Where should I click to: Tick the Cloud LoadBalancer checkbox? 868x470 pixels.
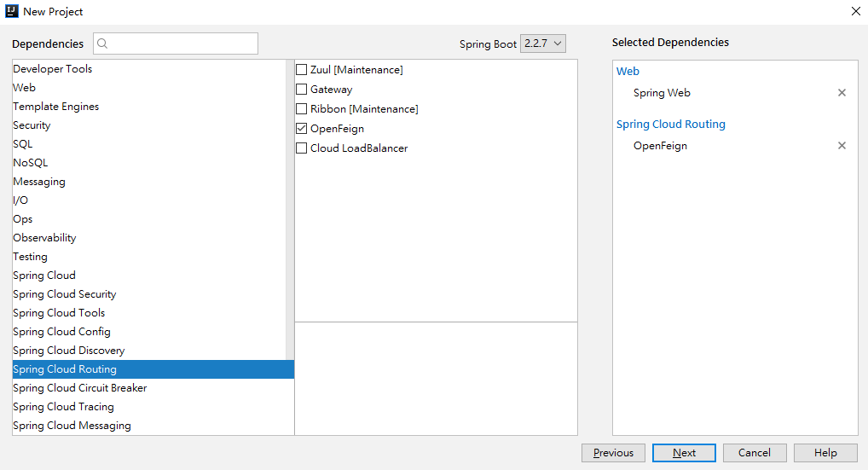302,148
